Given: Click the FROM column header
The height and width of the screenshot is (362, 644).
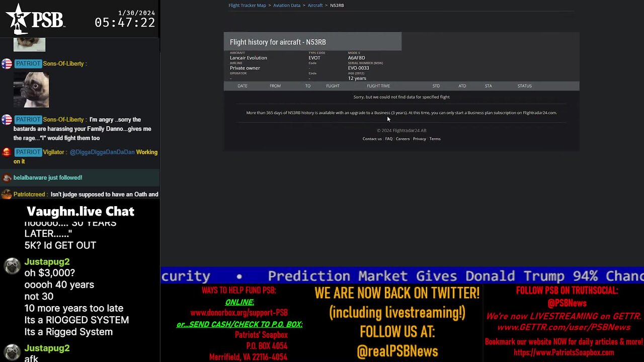Looking at the screenshot, I should coord(275,86).
